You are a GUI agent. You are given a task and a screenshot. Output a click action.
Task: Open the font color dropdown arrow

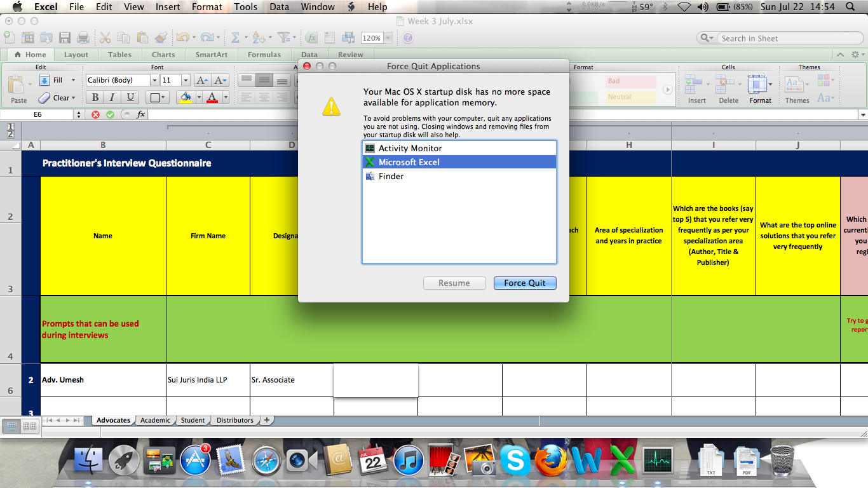pyautogui.click(x=224, y=97)
